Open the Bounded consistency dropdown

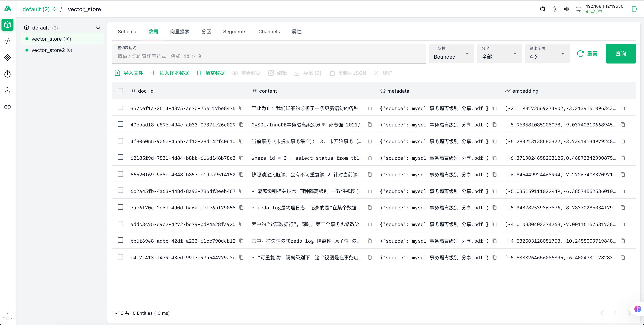(451, 54)
